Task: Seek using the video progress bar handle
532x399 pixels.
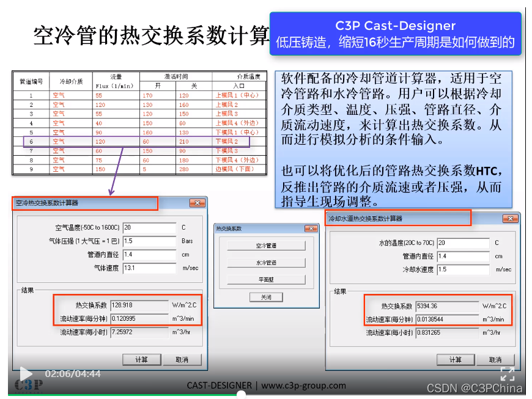Action: click(241, 394)
